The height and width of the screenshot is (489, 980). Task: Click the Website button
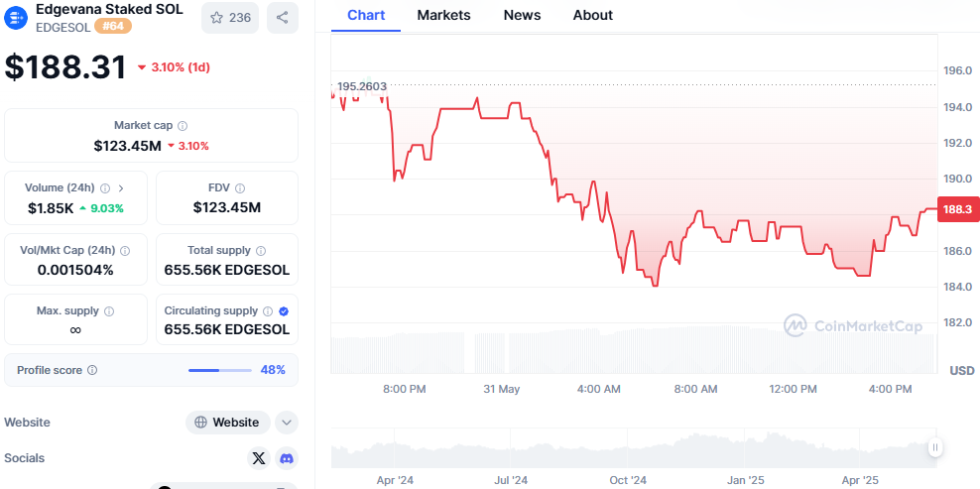228,423
